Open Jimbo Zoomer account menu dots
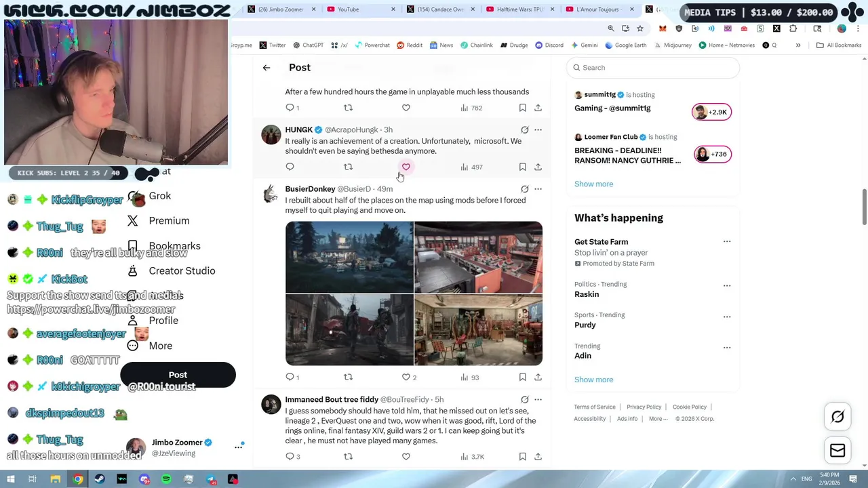The image size is (868, 488). 239,447
